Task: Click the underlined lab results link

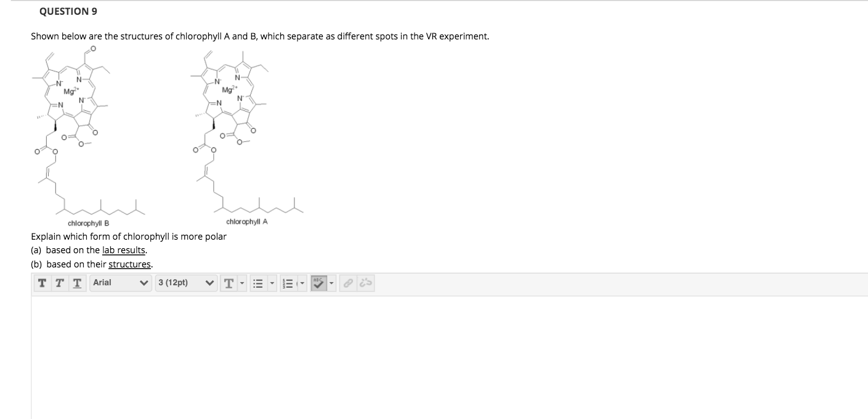Action: pos(124,250)
